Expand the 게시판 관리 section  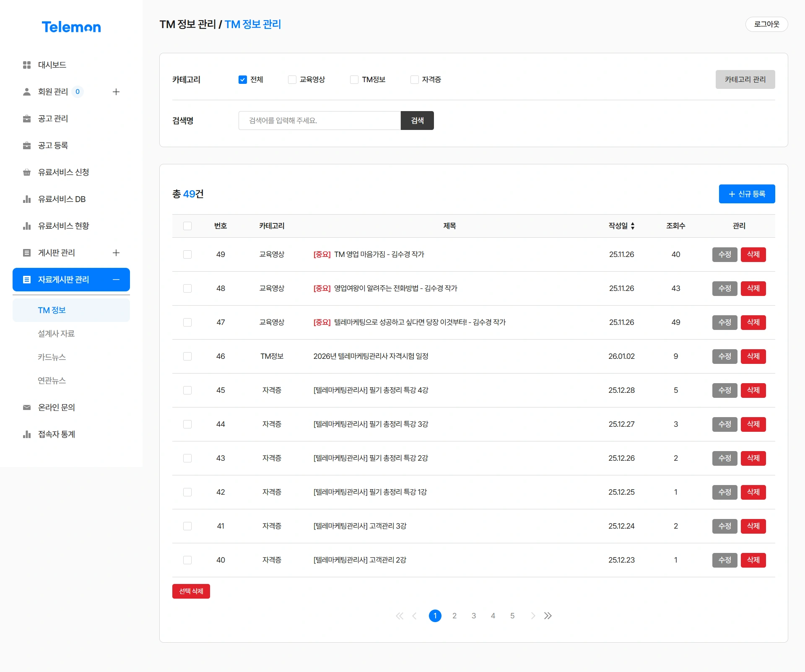pyautogui.click(x=116, y=253)
